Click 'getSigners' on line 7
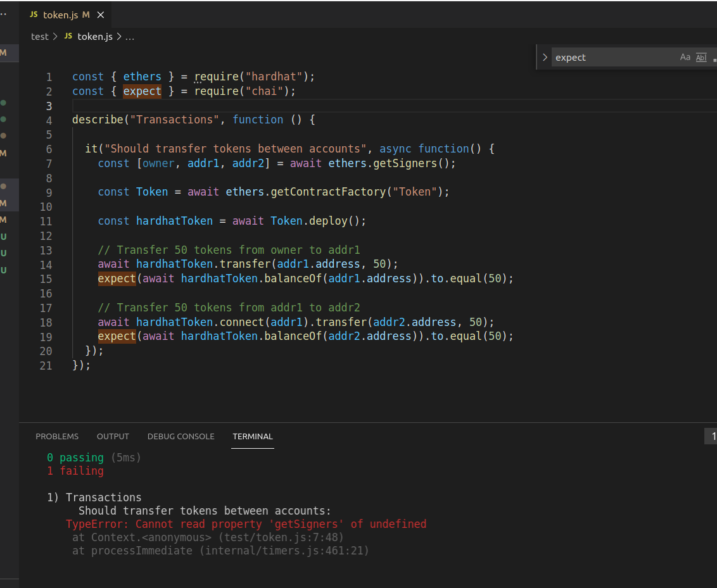 [x=405, y=163]
